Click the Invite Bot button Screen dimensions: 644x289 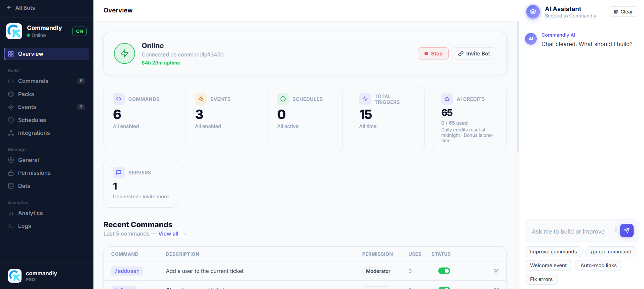(x=474, y=53)
